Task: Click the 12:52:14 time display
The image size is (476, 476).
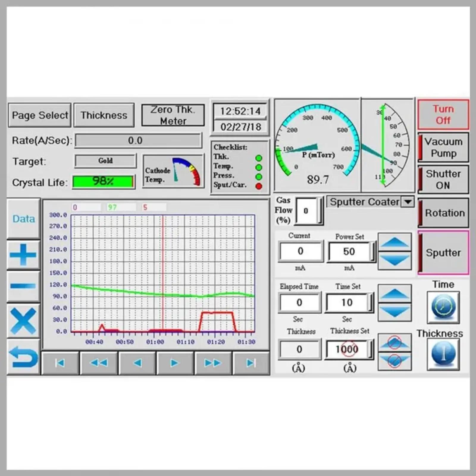Action: click(240, 111)
